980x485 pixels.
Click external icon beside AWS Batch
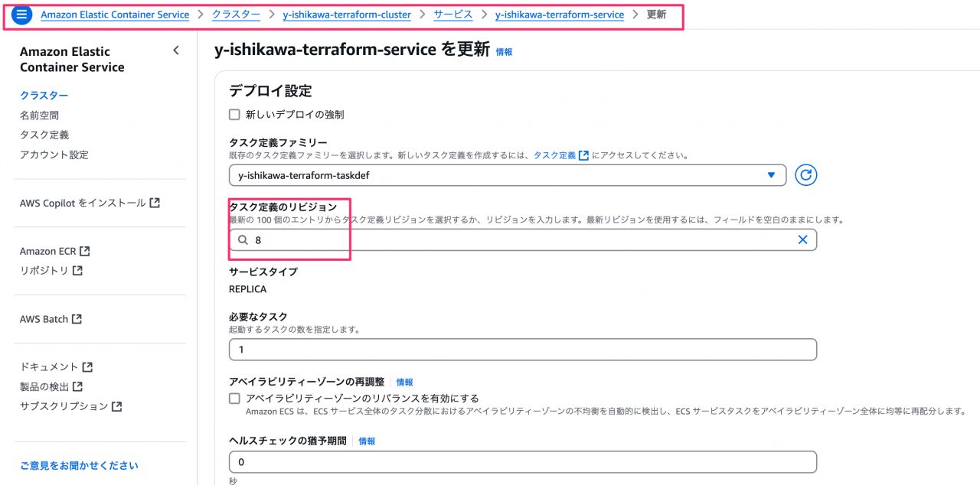pyautogui.click(x=77, y=319)
